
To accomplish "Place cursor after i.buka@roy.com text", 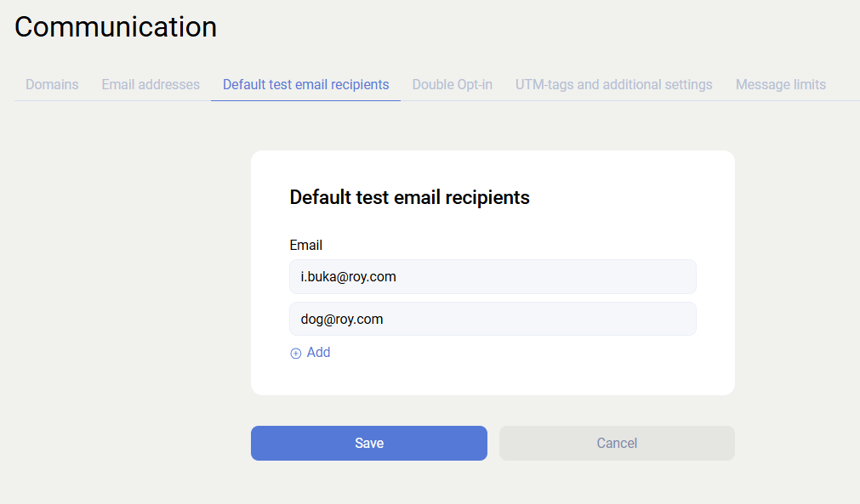I will [398, 277].
